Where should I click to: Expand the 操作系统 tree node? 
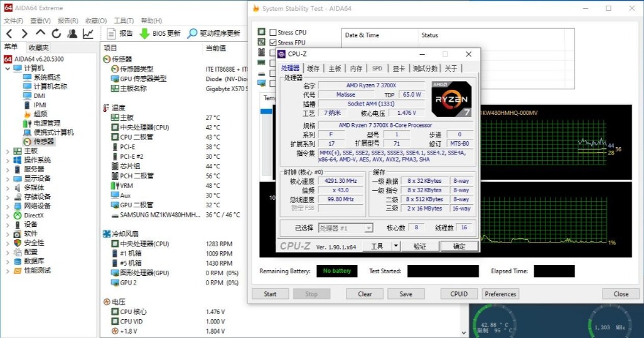tap(8, 160)
